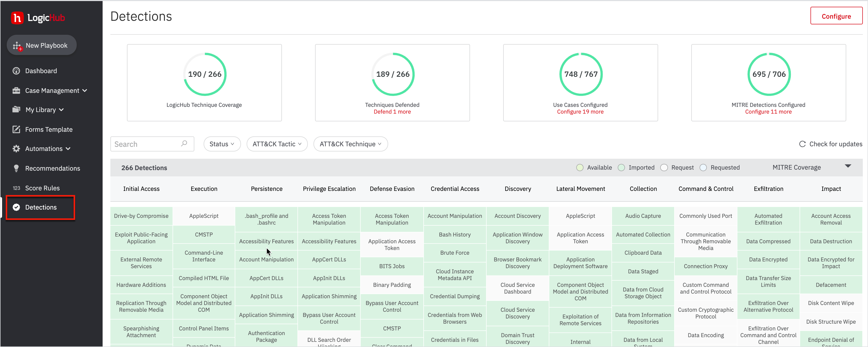Click the My Library folder icon
This screenshot has height=347, width=868.
coord(16,110)
